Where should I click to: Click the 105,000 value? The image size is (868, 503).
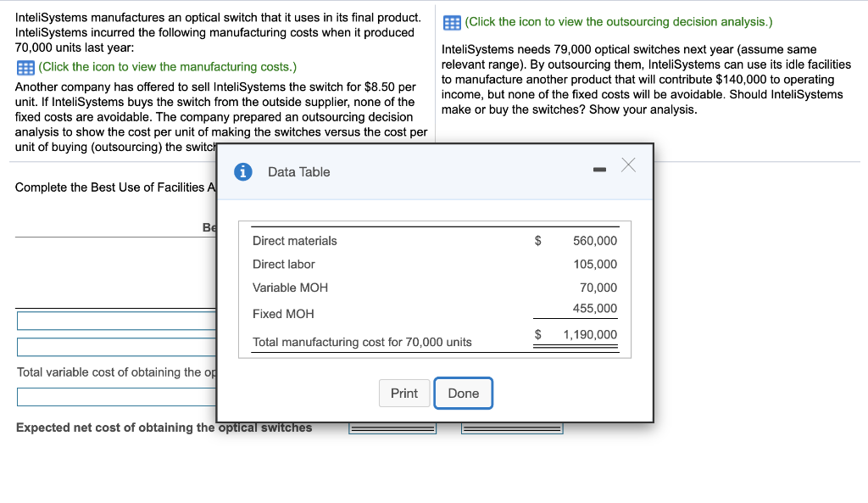pos(594,265)
